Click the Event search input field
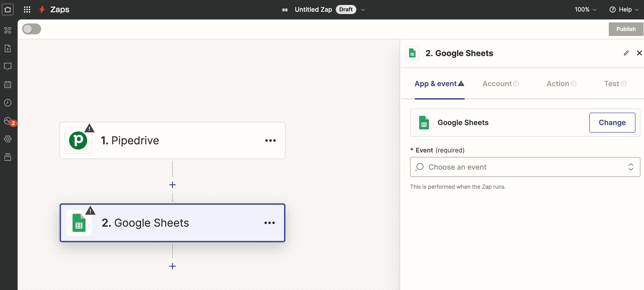This screenshot has height=290, width=644. (x=525, y=167)
